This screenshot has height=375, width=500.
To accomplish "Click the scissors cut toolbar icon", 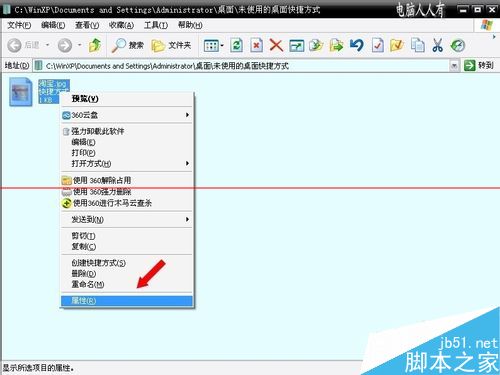I will pos(437,45).
